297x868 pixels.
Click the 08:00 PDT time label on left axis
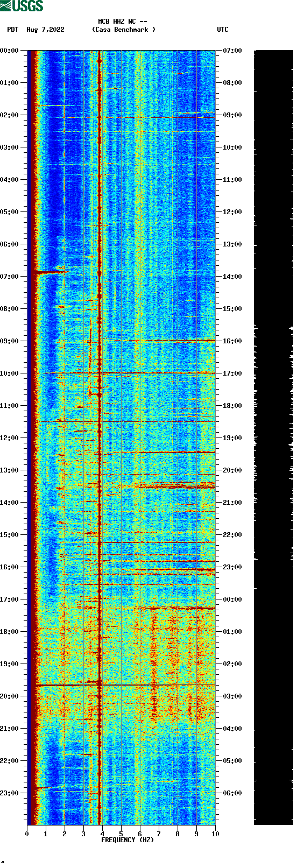9,309
